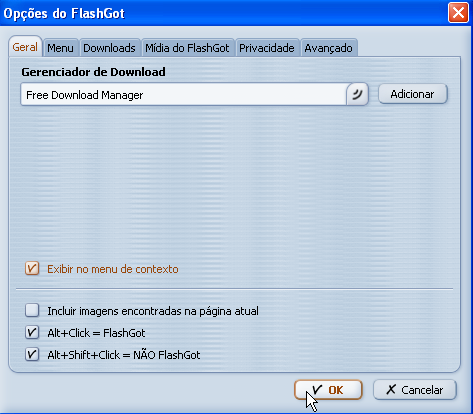This screenshot has height=414, width=473.
Task: Click the checkmark icon on OK button
Action: 317,389
